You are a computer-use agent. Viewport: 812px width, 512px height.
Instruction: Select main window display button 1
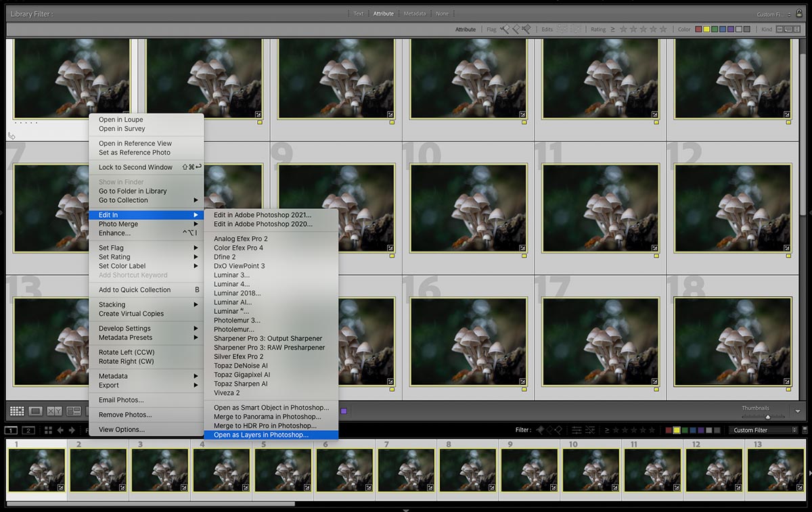pyautogui.click(x=11, y=430)
